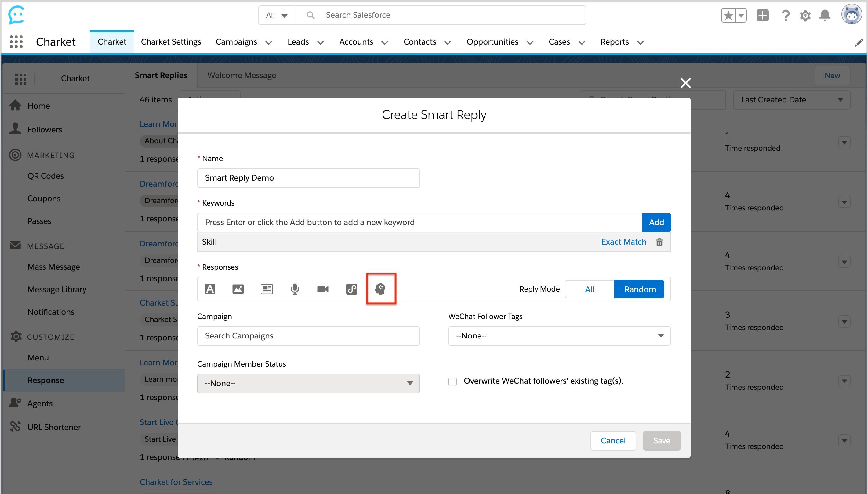Add a voice response with the microphone icon
The image size is (868, 494).
295,289
